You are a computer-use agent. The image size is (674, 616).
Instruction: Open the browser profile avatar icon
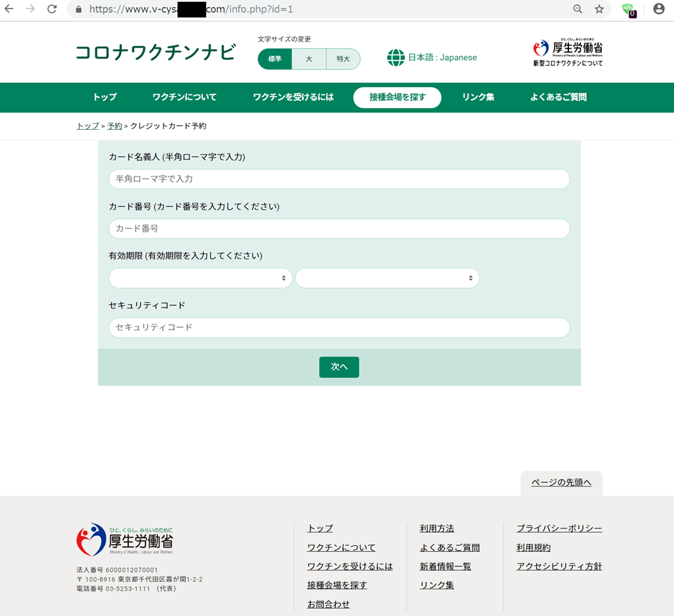pos(658,9)
